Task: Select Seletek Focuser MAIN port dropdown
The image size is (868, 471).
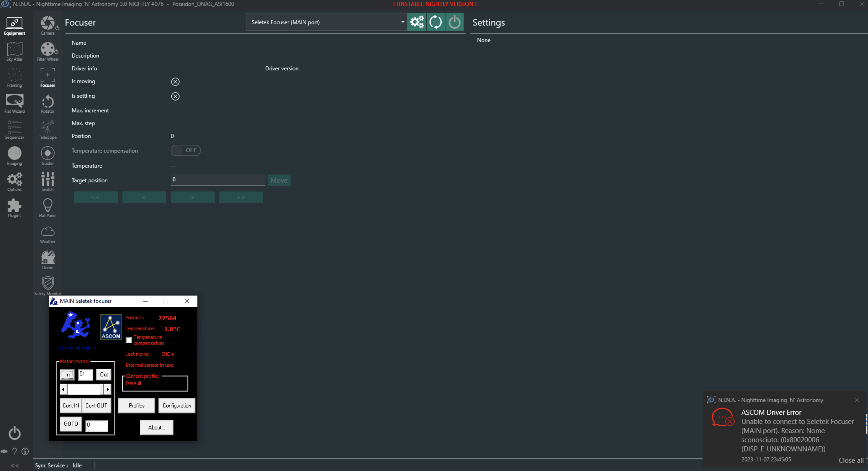Action: (326, 22)
